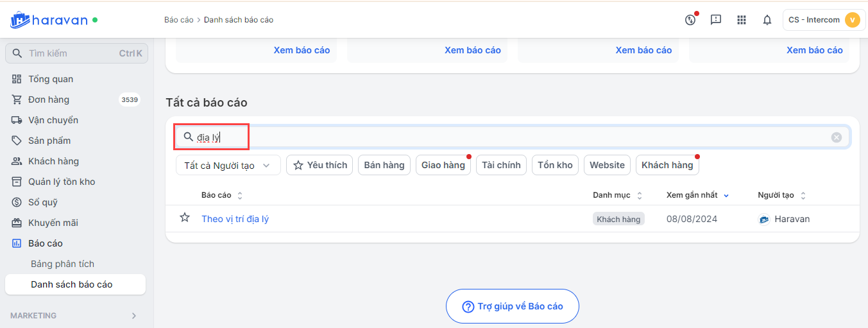Toggle the Yêu thích filter
Viewport: 868px width, 328px height.
point(319,165)
